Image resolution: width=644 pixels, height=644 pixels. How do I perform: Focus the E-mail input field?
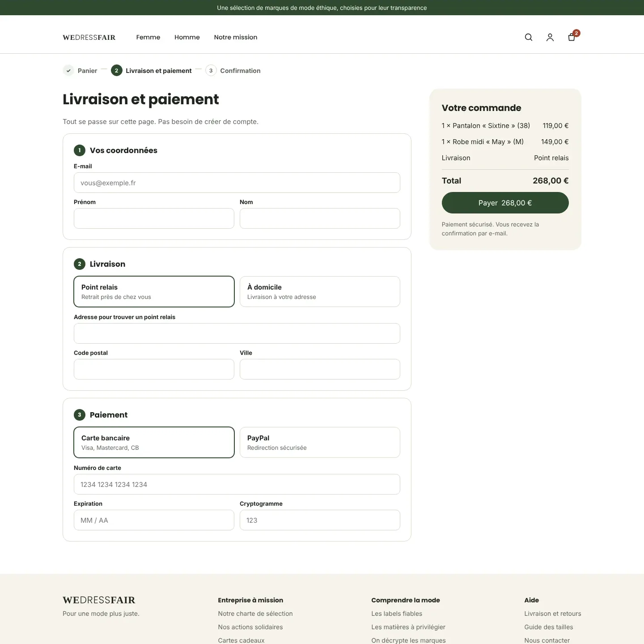(237, 183)
